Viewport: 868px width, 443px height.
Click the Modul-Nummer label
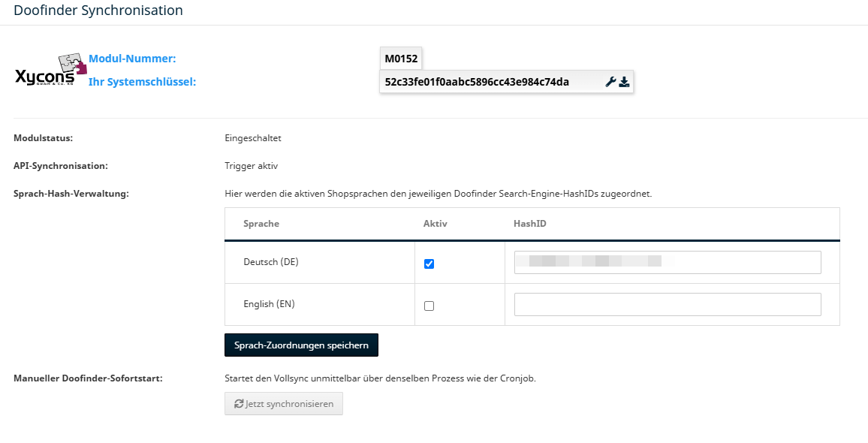132,59
